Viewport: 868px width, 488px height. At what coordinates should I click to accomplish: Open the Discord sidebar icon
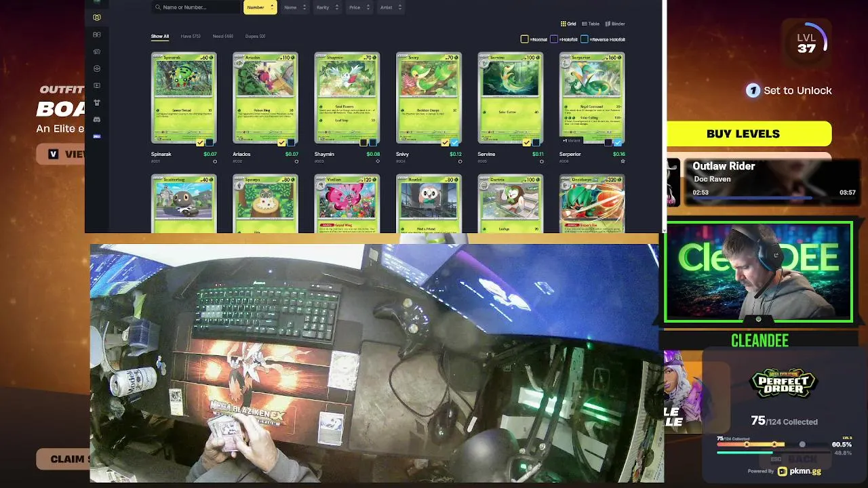(x=97, y=119)
